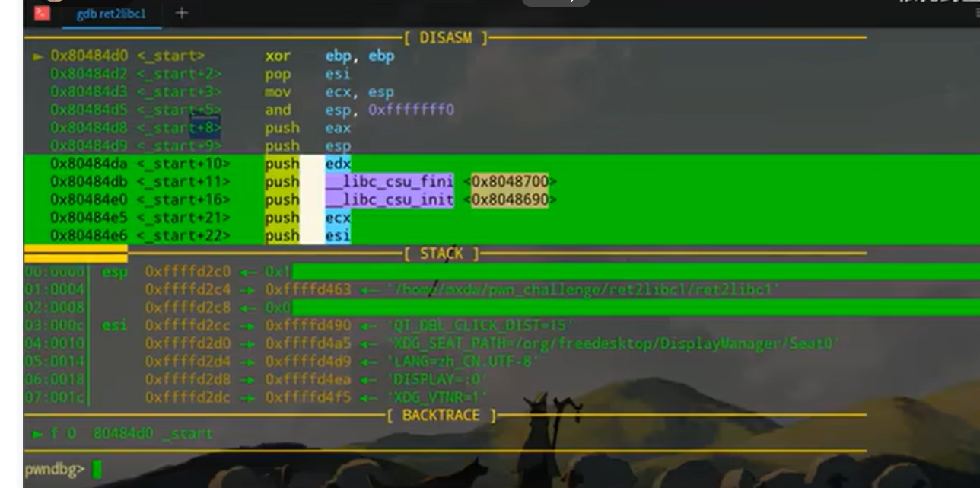The image size is (980, 488).
Task: Click the 0xfffffff0 immediate value
Action: click(x=410, y=110)
